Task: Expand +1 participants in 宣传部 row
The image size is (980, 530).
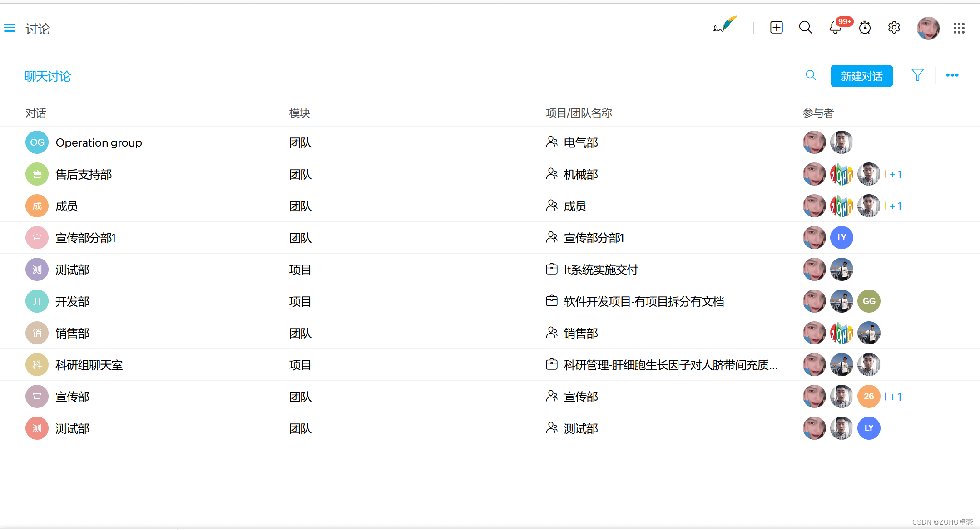Action: coord(895,397)
